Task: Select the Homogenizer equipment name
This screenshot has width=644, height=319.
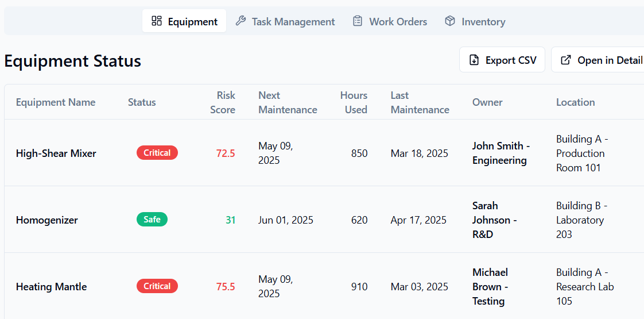Action: click(x=47, y=220)
